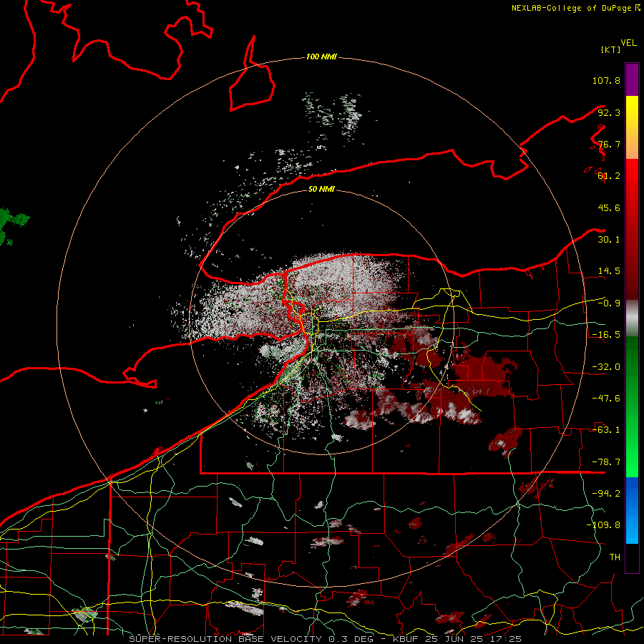Select the 107.8 scale value

point(606,80)
